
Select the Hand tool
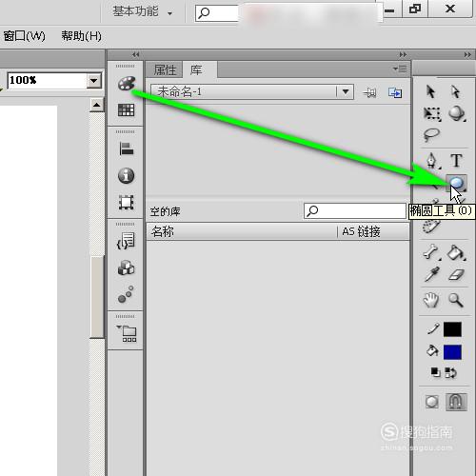click(x=431, y=300)
